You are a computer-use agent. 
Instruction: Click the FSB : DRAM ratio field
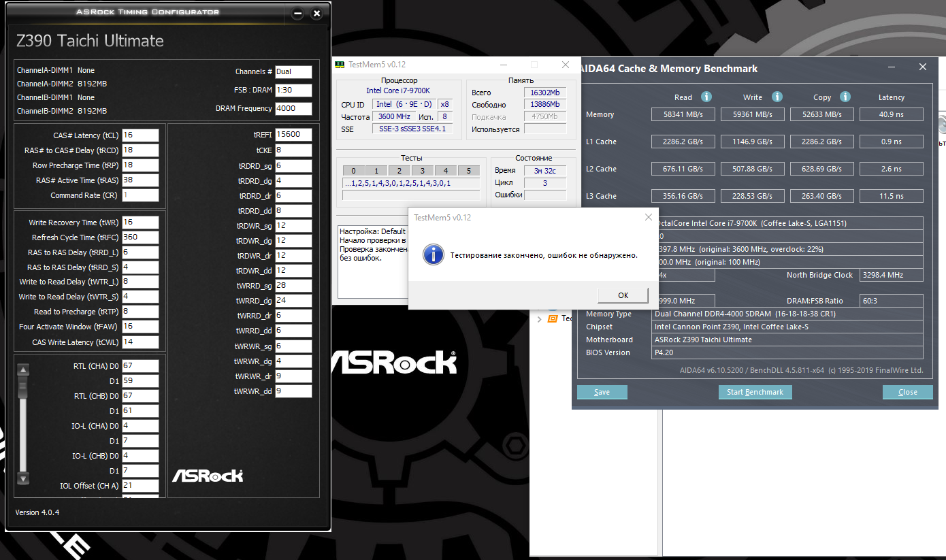pos(293,90)
